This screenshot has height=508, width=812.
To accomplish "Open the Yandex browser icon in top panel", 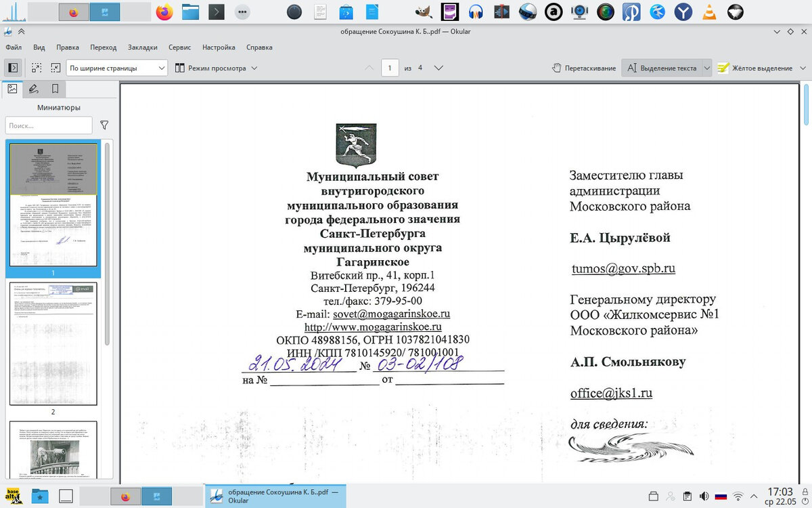I will coord(683,12).
